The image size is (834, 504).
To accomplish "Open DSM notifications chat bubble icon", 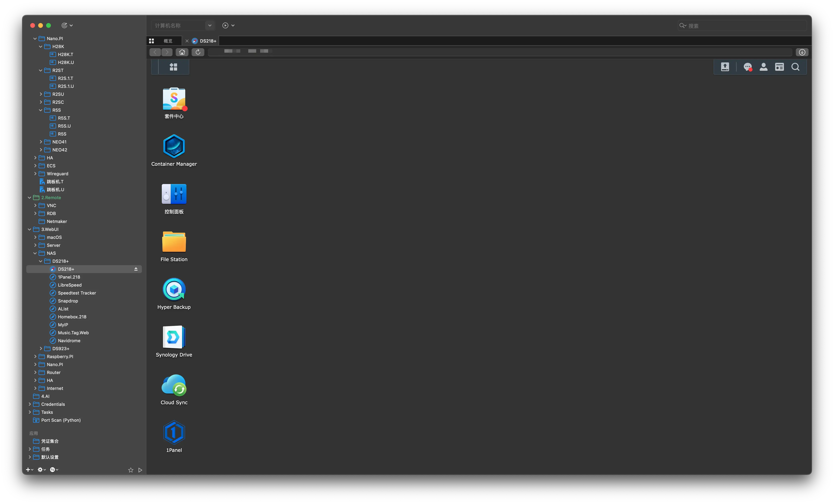I will pyautogui.click(x=747, y=67).
